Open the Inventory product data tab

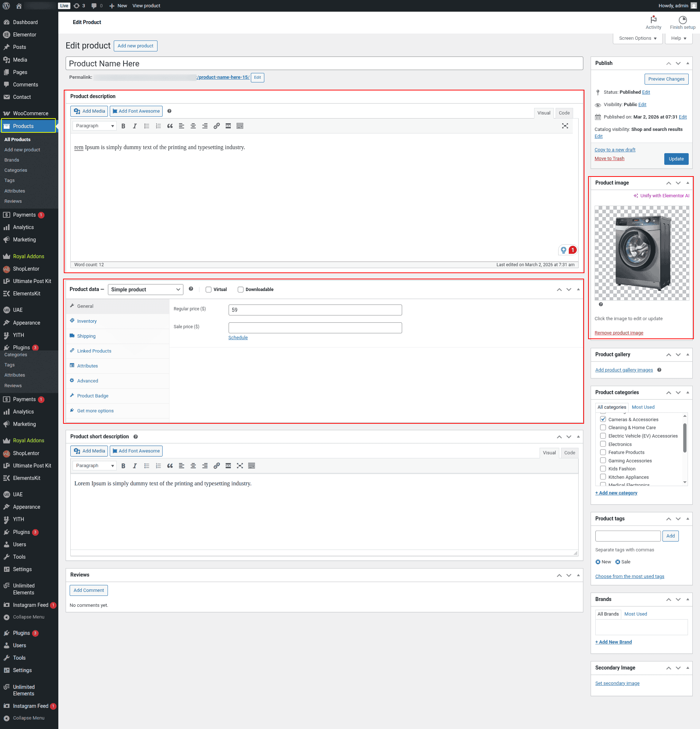[87, 321]
